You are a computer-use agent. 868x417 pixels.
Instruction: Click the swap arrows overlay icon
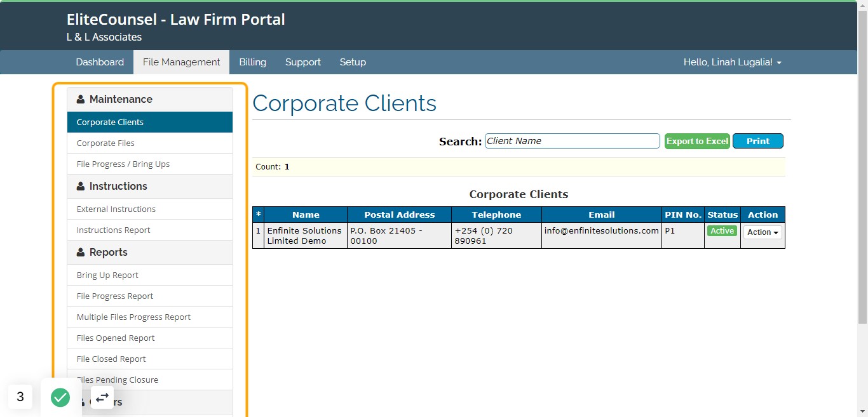click(x=102, y=397)
